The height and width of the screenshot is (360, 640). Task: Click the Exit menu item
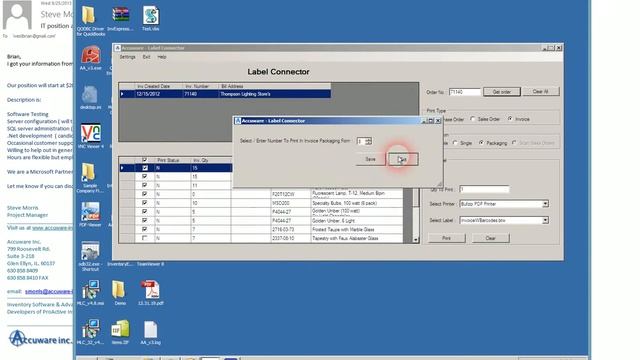[147, 57]
